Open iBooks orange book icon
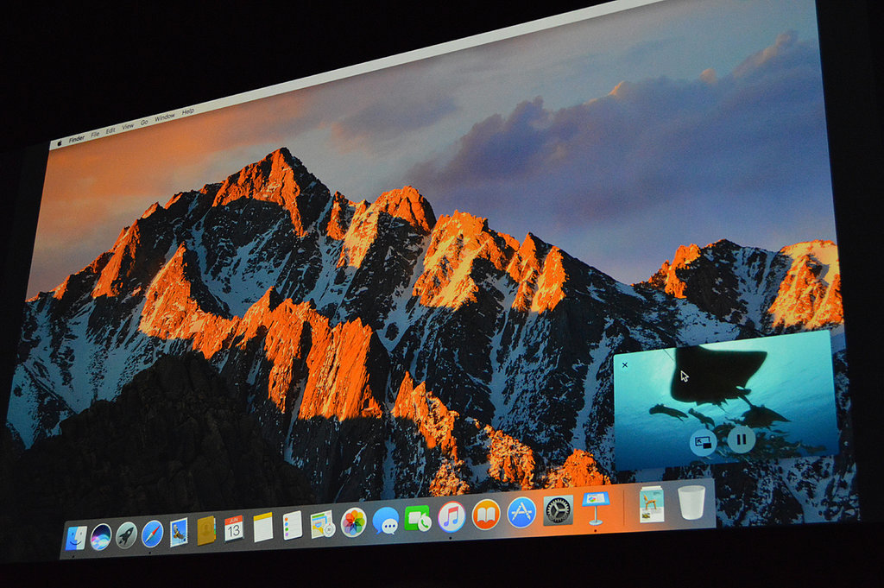Image resolution: width=884 pixels, height=588 pixels. (x=486, y=514)
